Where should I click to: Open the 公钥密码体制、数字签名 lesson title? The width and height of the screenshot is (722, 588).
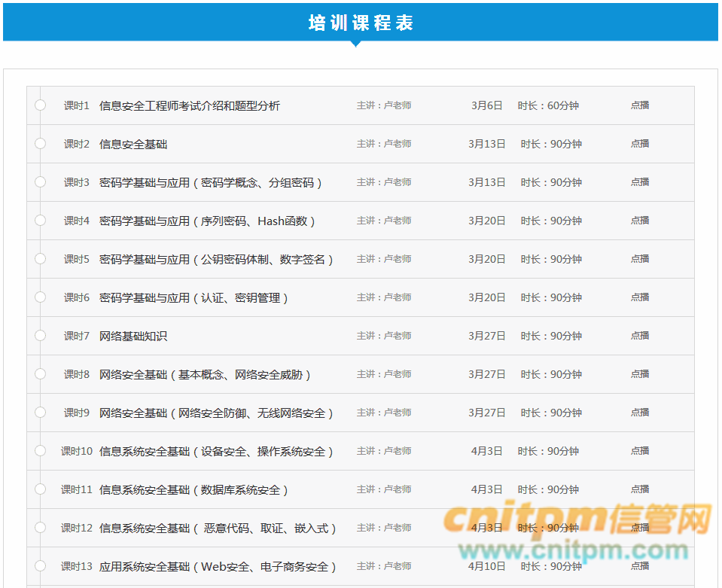215,260
